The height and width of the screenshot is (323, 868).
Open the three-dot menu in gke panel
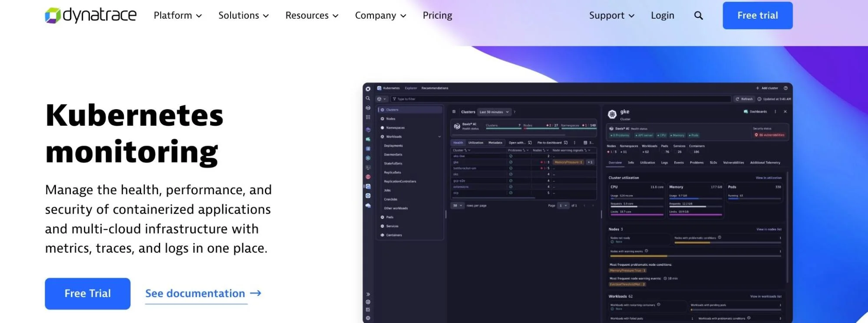point(775,111)
